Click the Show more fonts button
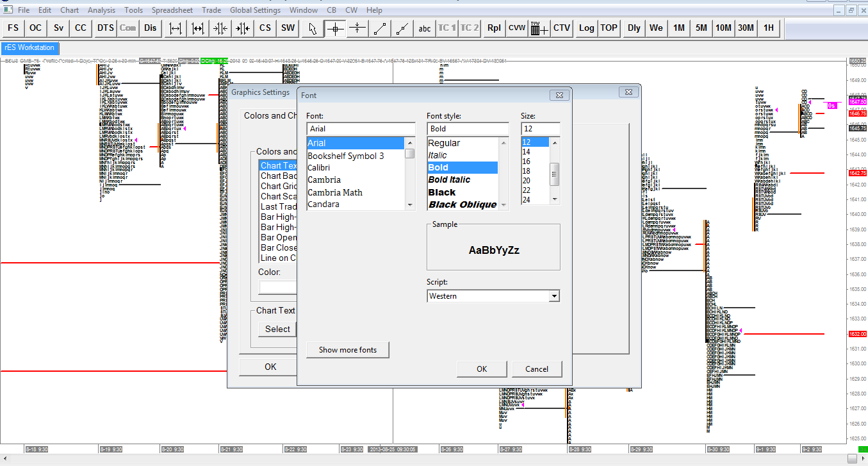 click(x=348, y=350)
